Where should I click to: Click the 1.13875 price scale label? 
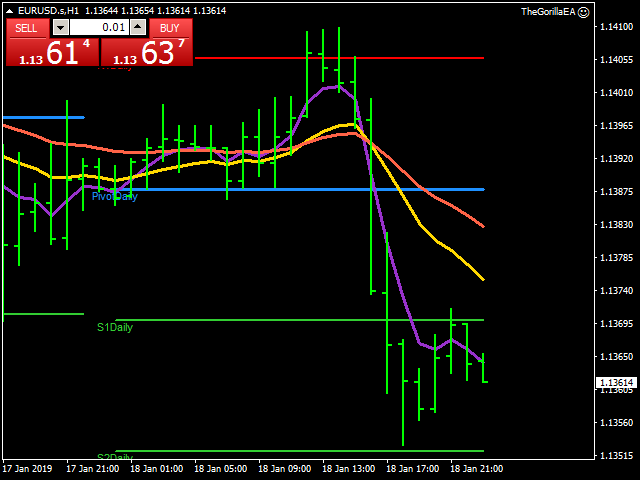click(616, 191)
